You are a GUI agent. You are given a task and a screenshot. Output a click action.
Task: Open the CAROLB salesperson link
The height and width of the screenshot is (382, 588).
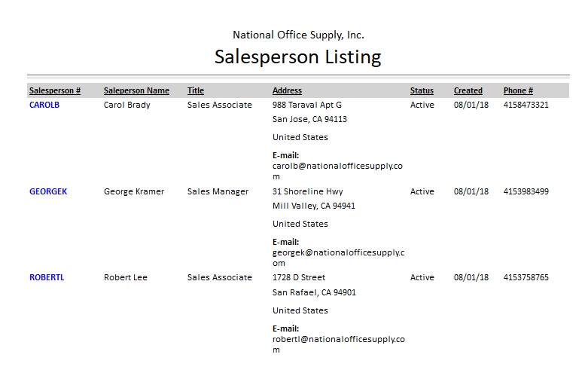pos(44,105)
